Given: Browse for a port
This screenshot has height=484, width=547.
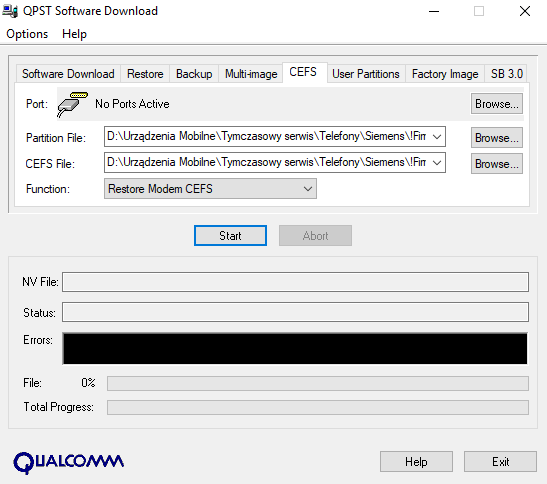Looking at the screenshot, I should [497, 104].
